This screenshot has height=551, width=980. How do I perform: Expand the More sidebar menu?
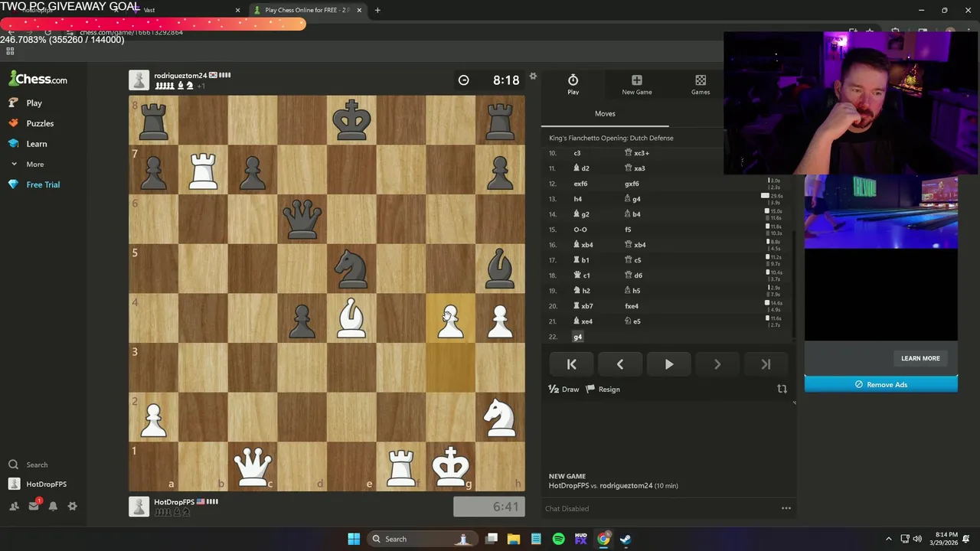(27, 165)
